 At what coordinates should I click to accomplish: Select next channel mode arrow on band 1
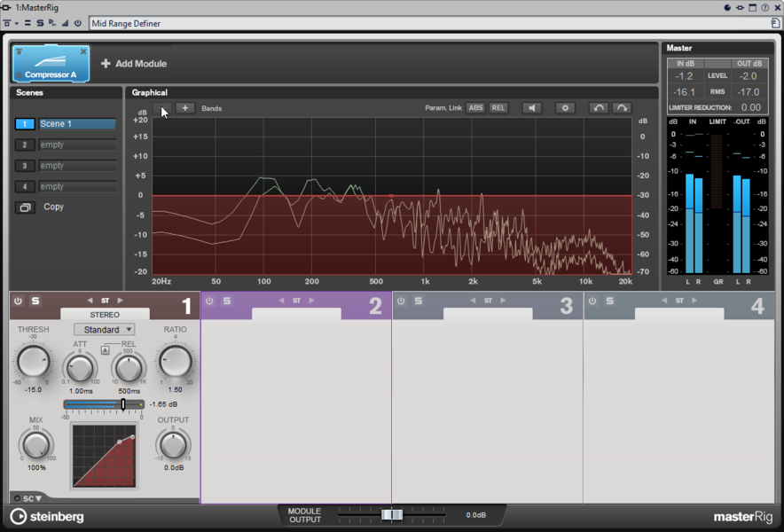[120, 301]
